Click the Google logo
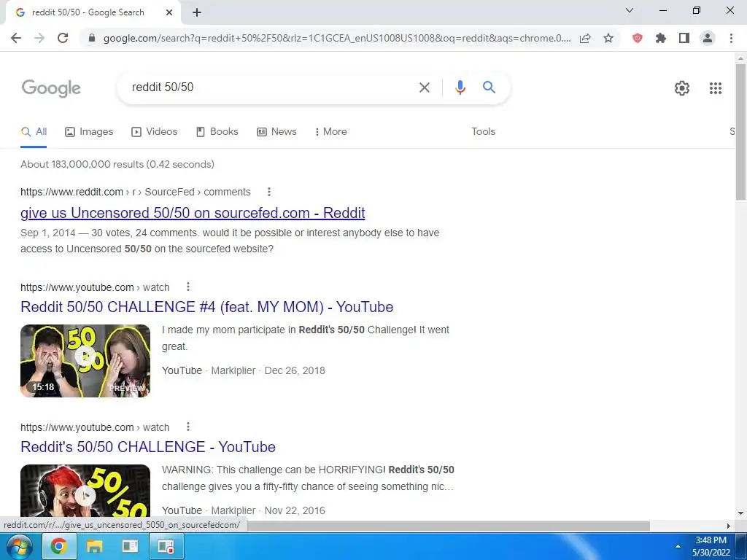Image resolution: width=747 pixels, height=560 pixels. pos(52,88)
